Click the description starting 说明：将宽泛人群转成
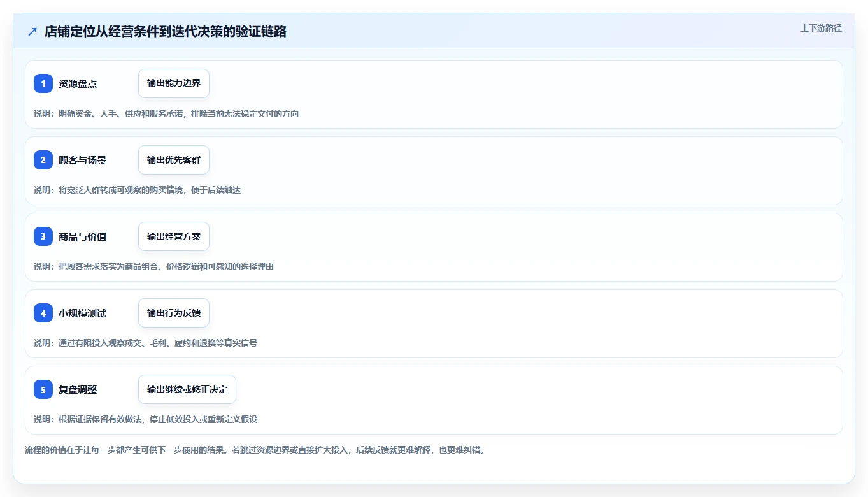868x497 pixels. pyautogui.click(x=137, y=190)
